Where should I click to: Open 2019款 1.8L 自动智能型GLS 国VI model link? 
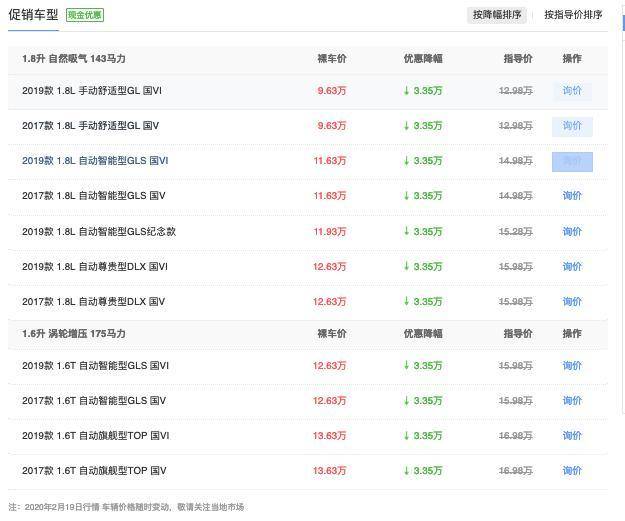(x=95, y=161)
